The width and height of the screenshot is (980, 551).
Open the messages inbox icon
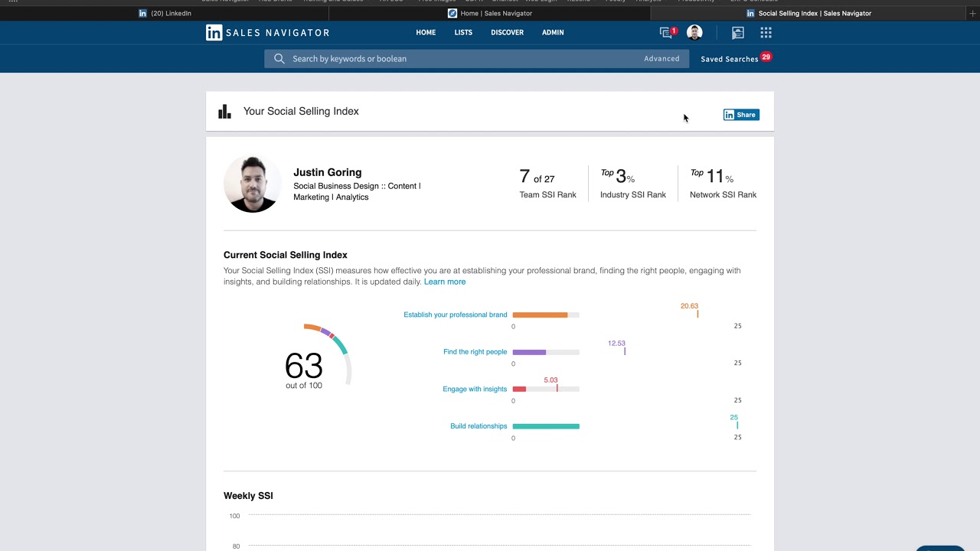(x=666, y=32)
